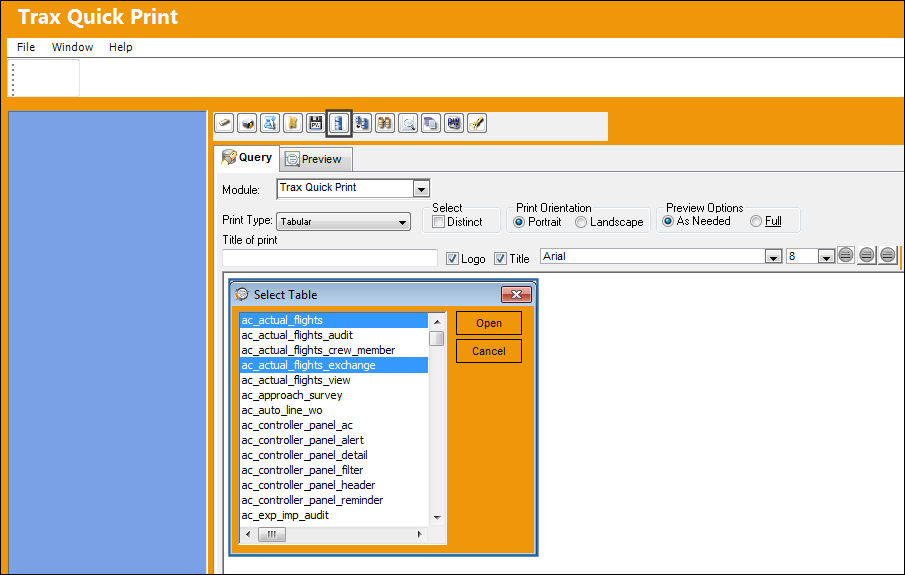The height and width of the screenshot is (575, 905).
Task: Select ac_controller_panel_filter table
Action: point(334,470)
